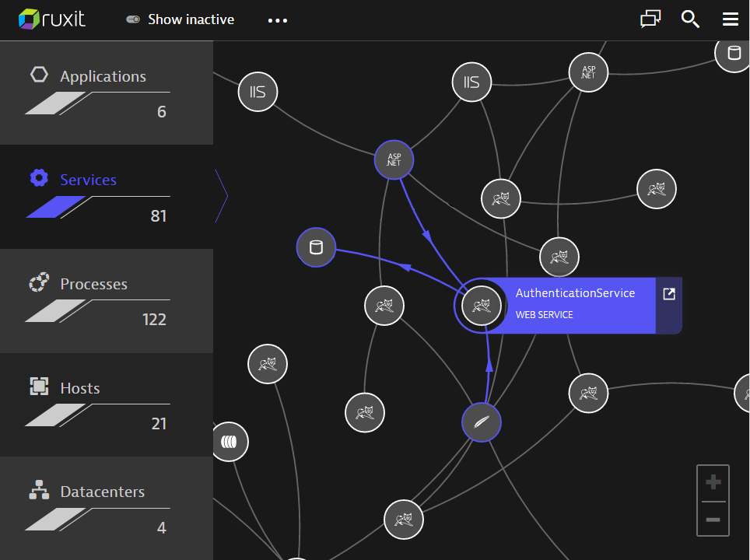Open the hamburger main menu
The image size is (750, 560).
[x=731, y=19]
